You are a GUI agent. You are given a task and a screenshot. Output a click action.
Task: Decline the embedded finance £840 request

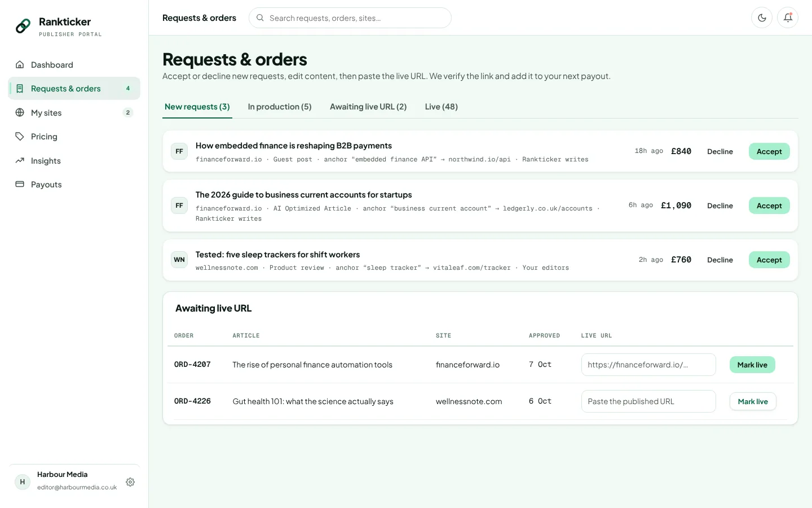(x=720, y=151)
